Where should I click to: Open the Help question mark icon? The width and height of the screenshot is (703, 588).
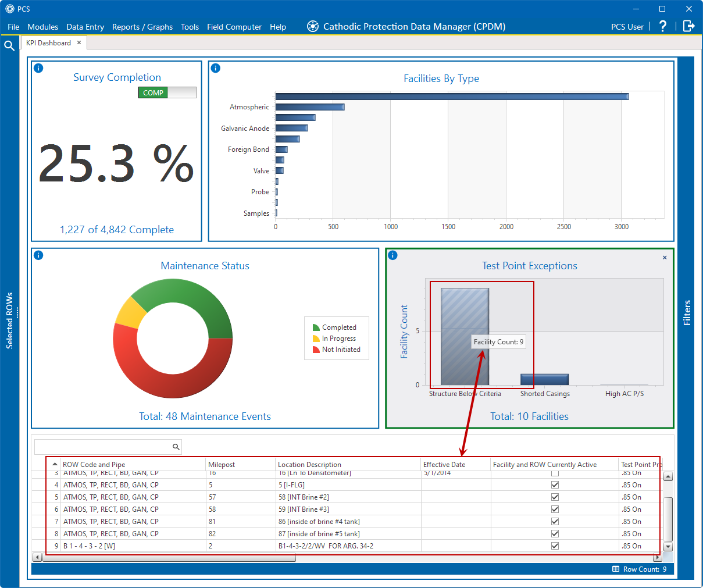pos(663,26)
